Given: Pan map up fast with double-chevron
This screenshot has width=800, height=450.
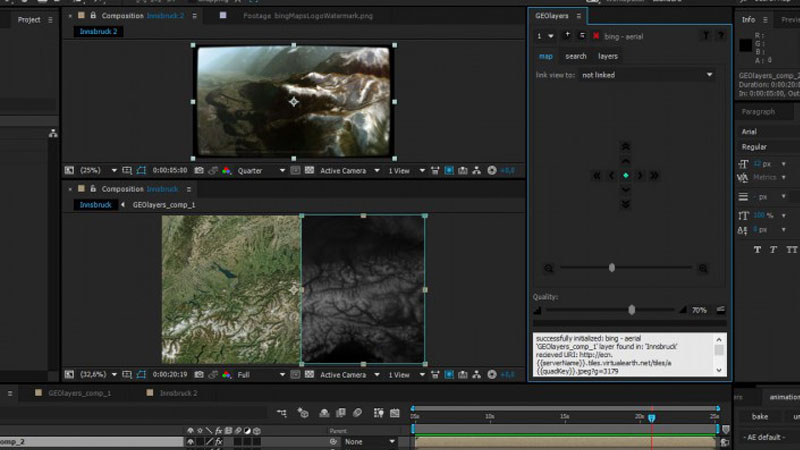Looking at the screenshot, I should tap(626, 147).
